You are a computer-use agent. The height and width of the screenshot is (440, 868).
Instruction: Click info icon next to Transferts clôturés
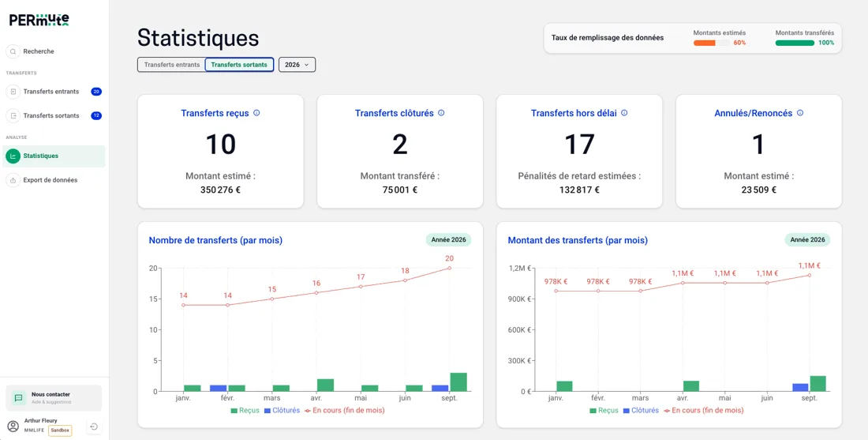[x=441, y=112]
